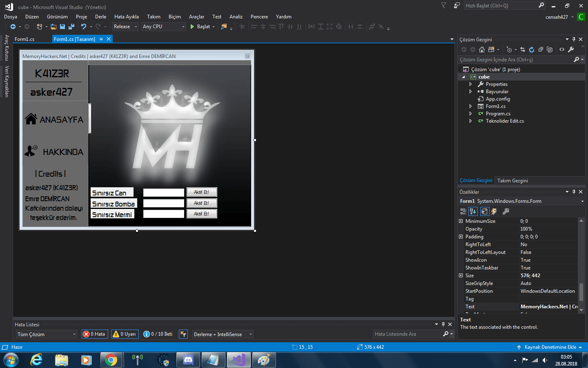Open the Araçlar menu

(196, 17)
